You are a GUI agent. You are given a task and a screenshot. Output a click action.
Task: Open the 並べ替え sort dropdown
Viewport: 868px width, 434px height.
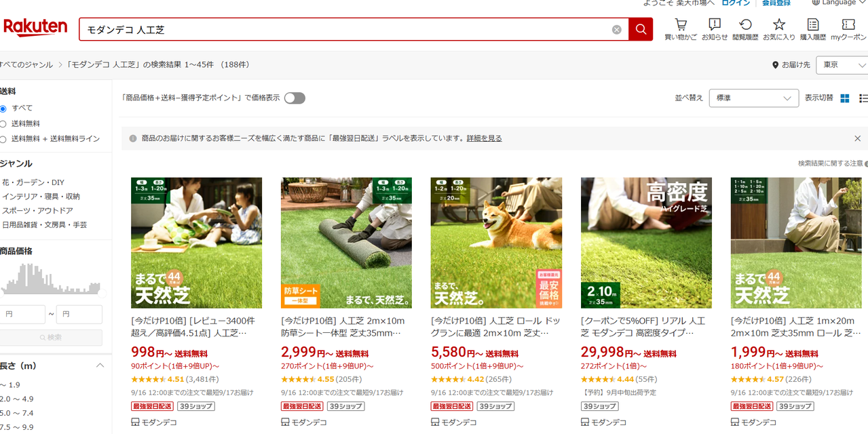tap(754, 98)
